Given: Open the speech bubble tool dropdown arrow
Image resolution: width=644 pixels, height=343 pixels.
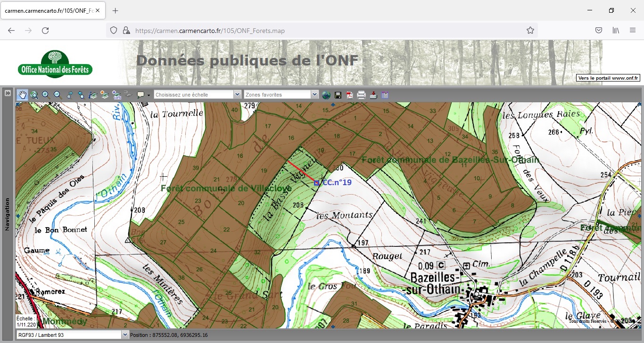Looking at the screenshot, I should pyautogui.click(x=149, y=95).
